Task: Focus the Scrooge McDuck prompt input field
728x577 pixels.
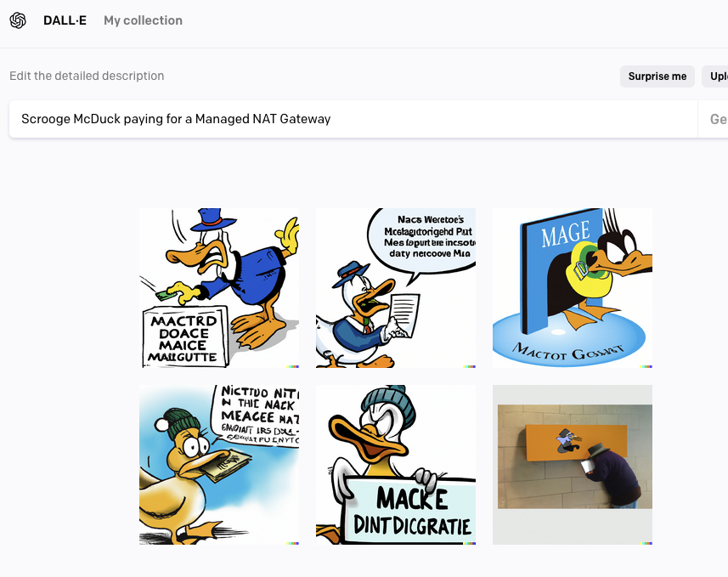Action: click(x=353, y=119)
